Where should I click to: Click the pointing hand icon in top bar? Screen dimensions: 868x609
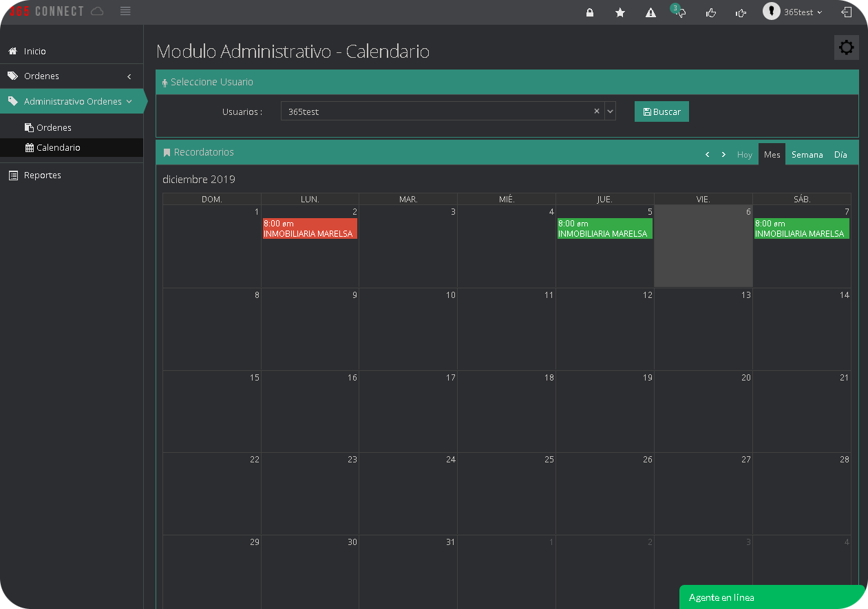741,12
